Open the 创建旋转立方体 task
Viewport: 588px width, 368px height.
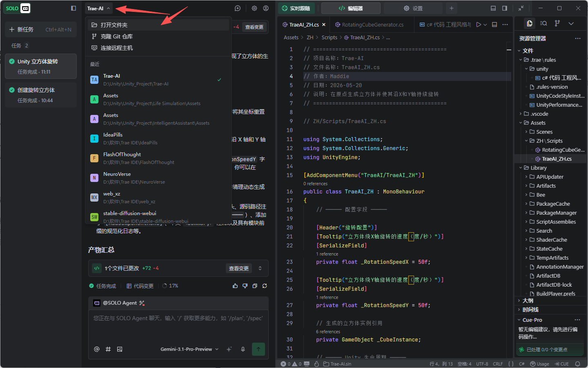click(41, 95)
